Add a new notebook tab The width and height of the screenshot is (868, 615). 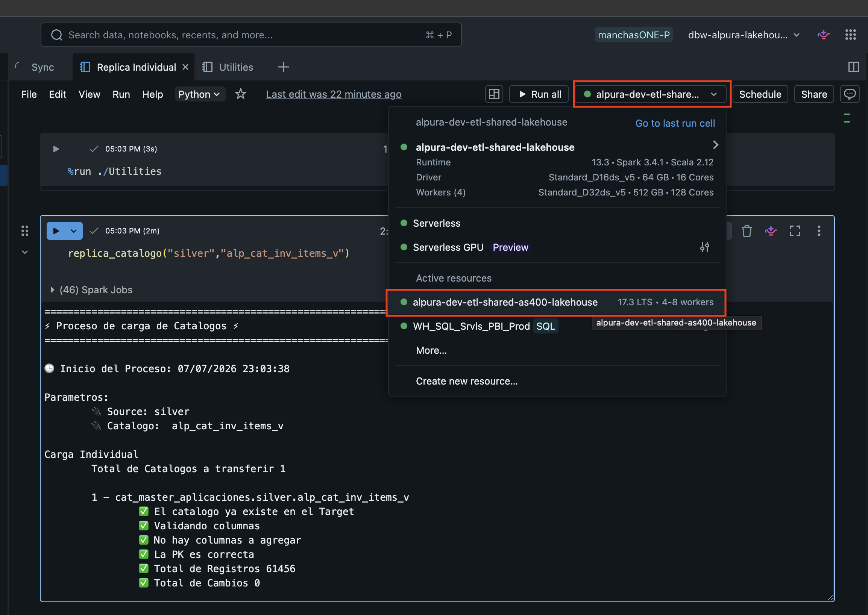(x=284, y=67)
